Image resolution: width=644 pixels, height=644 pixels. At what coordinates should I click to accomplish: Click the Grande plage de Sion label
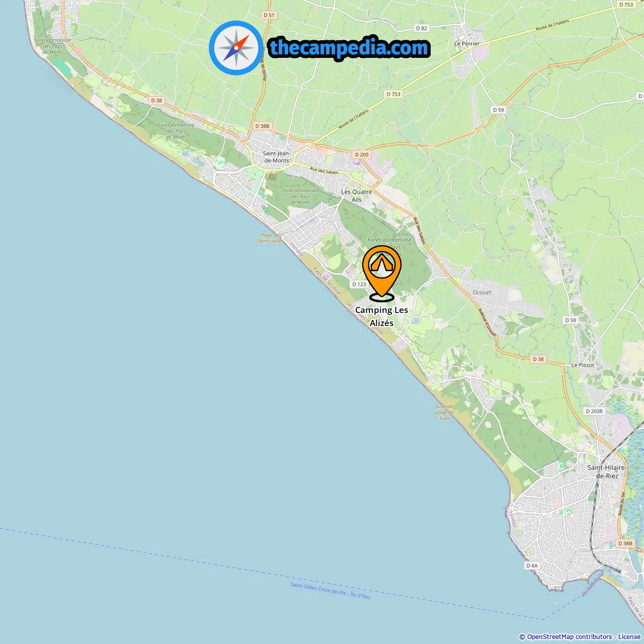point(444,412)
